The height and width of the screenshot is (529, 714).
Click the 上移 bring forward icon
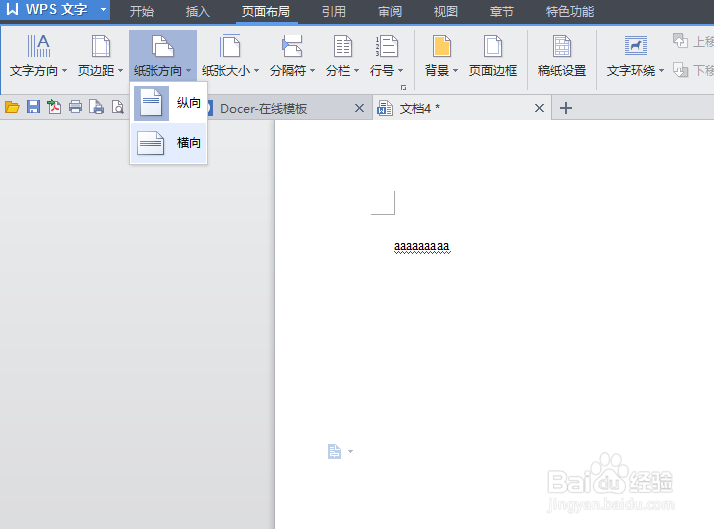click(680, 41)
